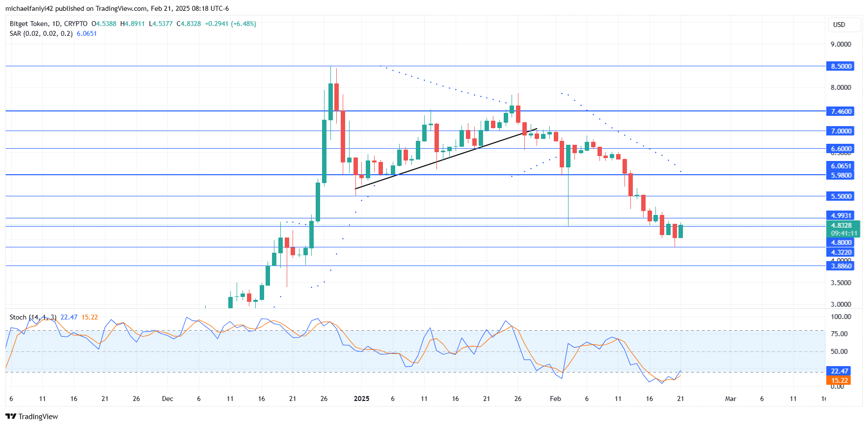Click the 7.0000 horizontal line price label

pyautogui.click(x=841, y=131)
